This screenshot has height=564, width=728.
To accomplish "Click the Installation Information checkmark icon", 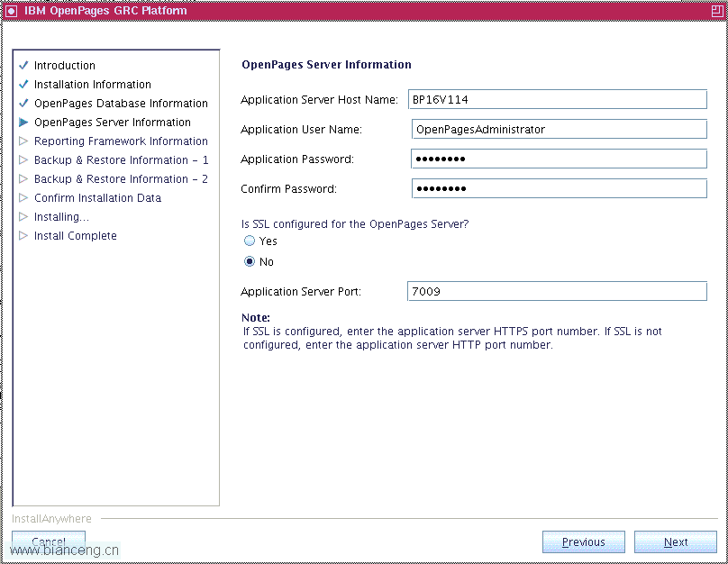I will [x=23, y=84].
